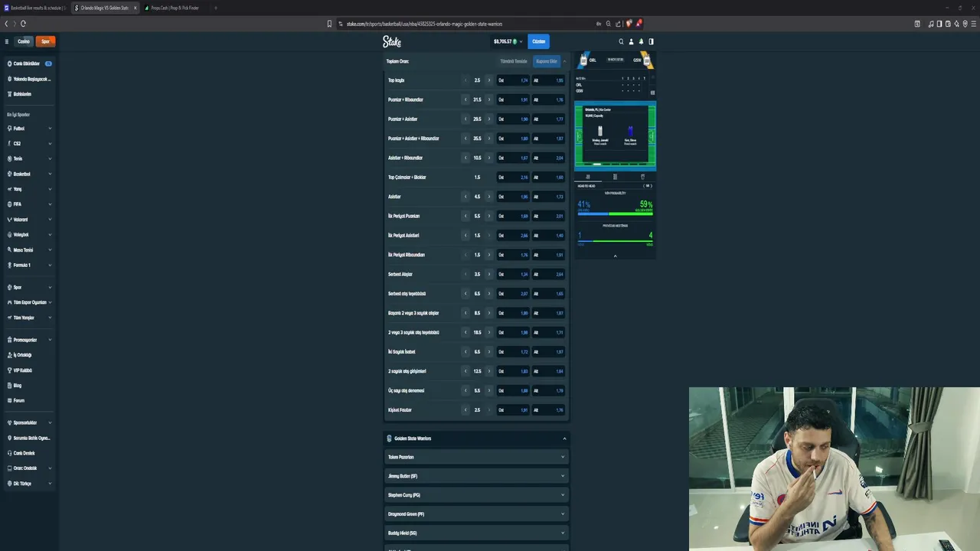Viewport: 980px width, 551px height.
Task: Open the Stake hamburger menu icon
Action: click(x=7, y=41)
